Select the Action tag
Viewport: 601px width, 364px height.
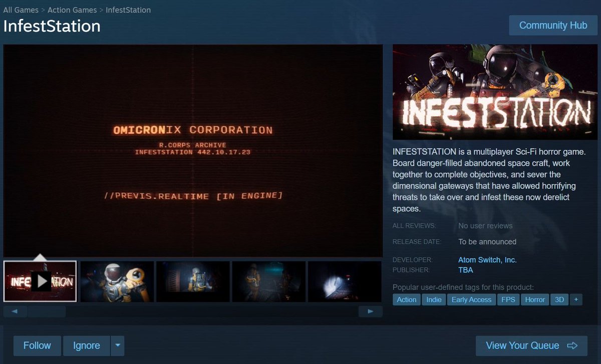pyautogui.click(x=407, y=299)
